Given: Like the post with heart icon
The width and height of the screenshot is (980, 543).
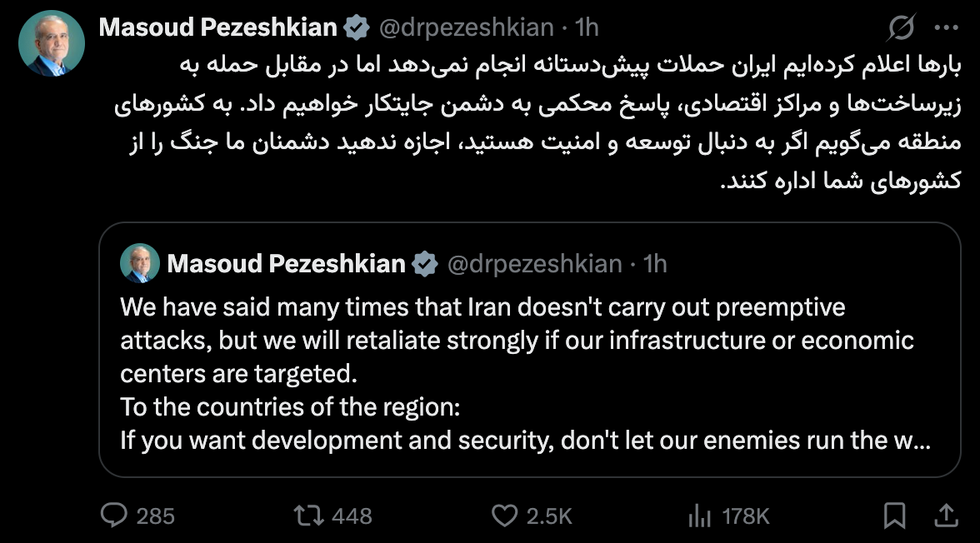Looking at the screenshot, I should pos(504,516).
